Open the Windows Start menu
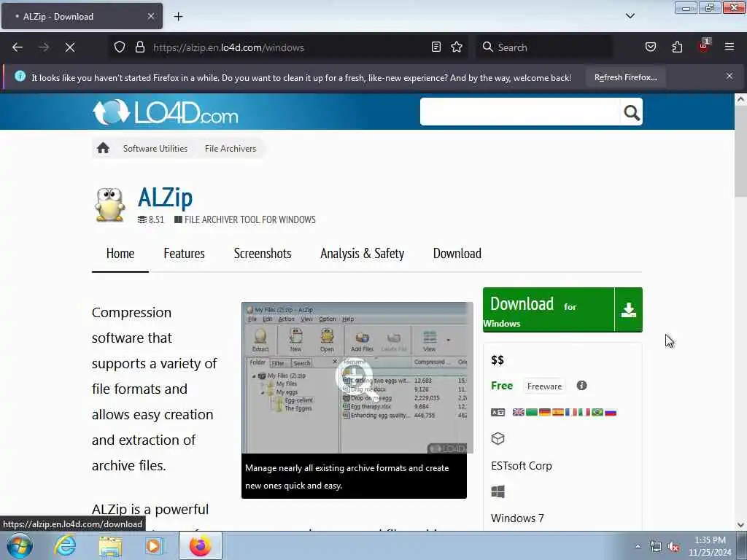 [20, 545]
